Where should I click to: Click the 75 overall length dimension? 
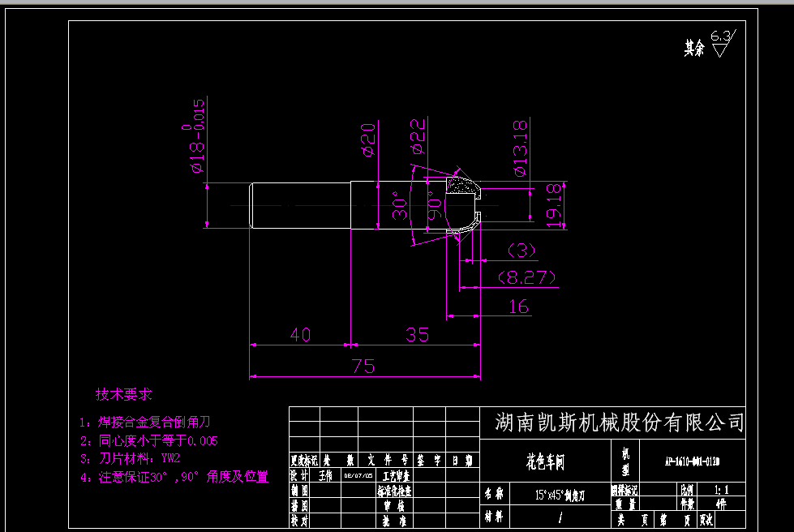tap(363, 366)
